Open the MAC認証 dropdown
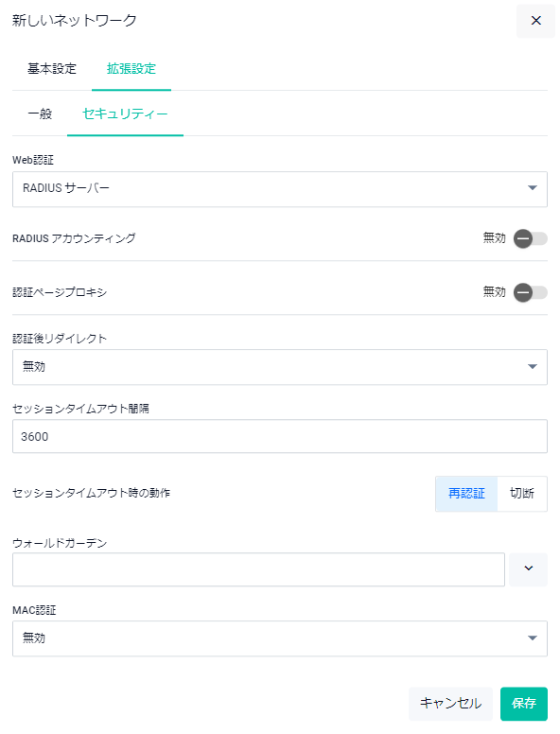The image size is (560, 734). pyautogui.click(x=280, y=638)
